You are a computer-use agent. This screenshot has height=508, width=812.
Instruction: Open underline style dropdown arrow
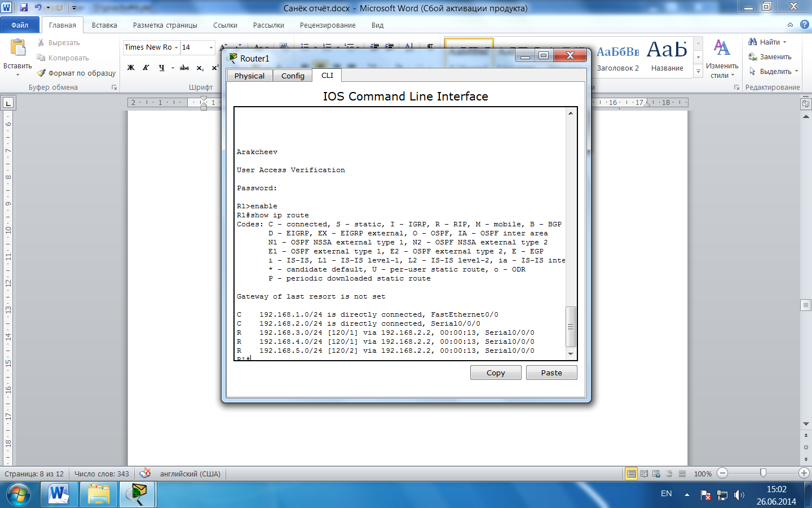pyautogui.click(x=172, y=68)
